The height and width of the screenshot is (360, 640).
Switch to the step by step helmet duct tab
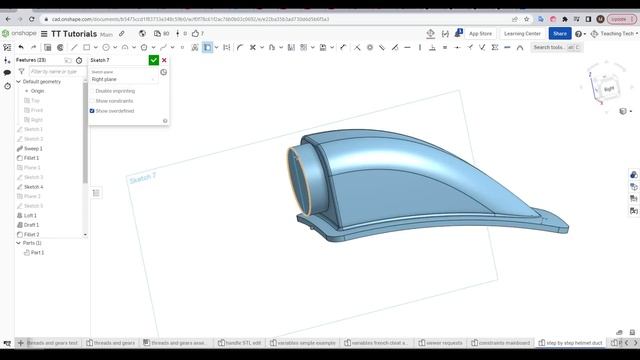570,343
